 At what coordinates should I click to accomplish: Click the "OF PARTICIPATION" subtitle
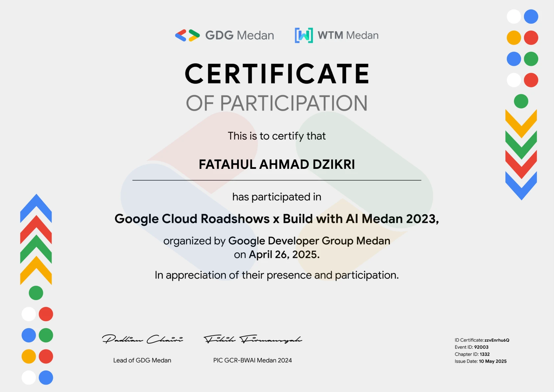[277, 103]
